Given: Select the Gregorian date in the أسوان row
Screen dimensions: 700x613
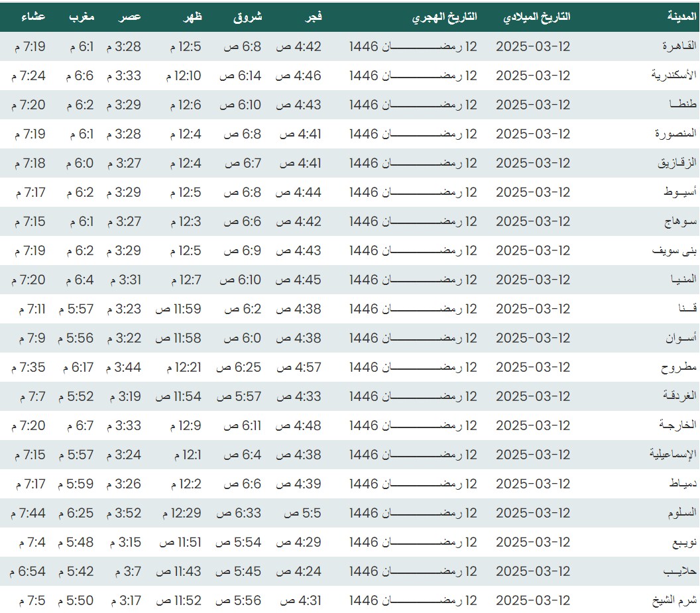Looking at the screenshot, I should tap(533, 338).
